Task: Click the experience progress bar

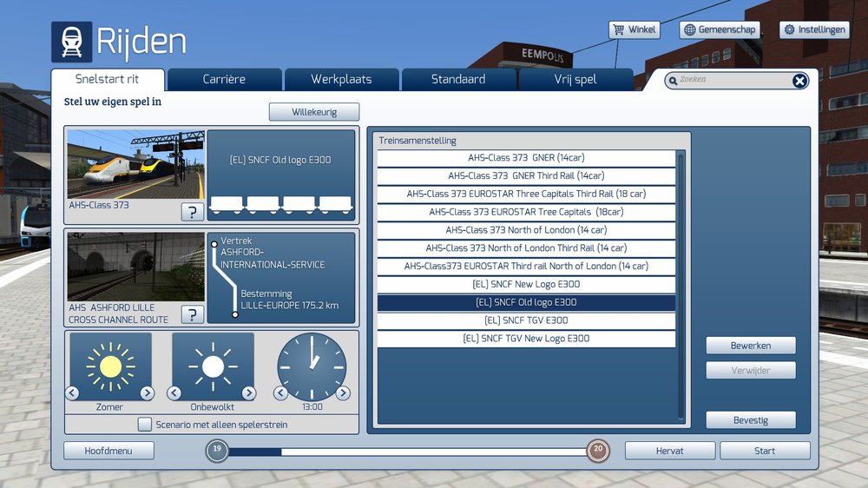Action: point(407,452)
